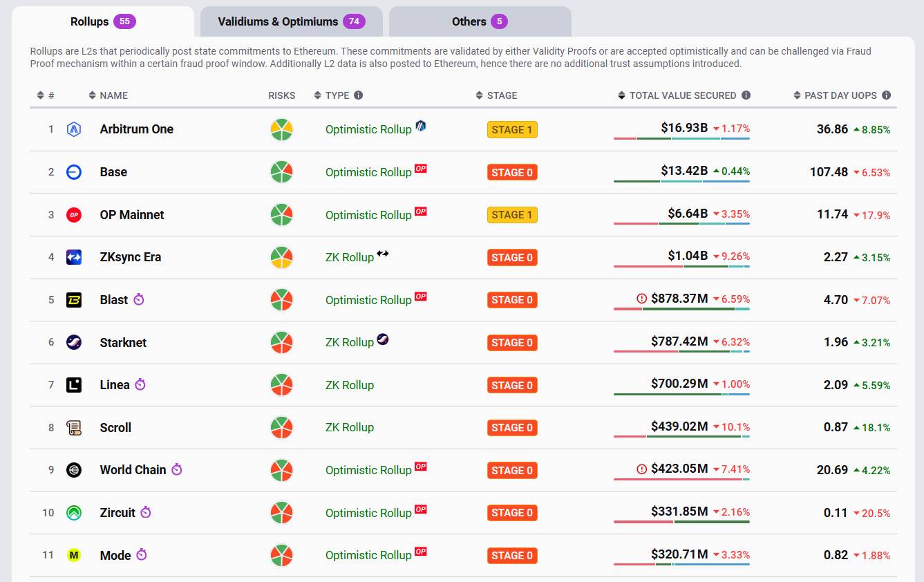The width and height of the screenshot is (924, 582).
Task: Click the 55 count badge on Rollups
Action: (x=124, y=21)
